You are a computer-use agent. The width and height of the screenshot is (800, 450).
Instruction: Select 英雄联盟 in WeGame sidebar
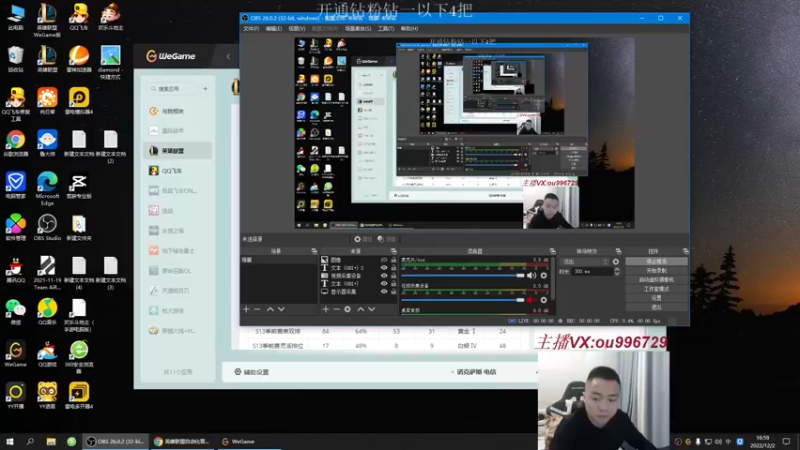(x=178, y=151)
